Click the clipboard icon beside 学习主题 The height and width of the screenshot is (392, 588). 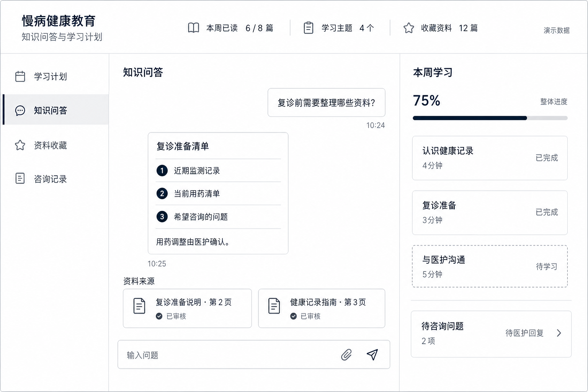tap(309, 28)
